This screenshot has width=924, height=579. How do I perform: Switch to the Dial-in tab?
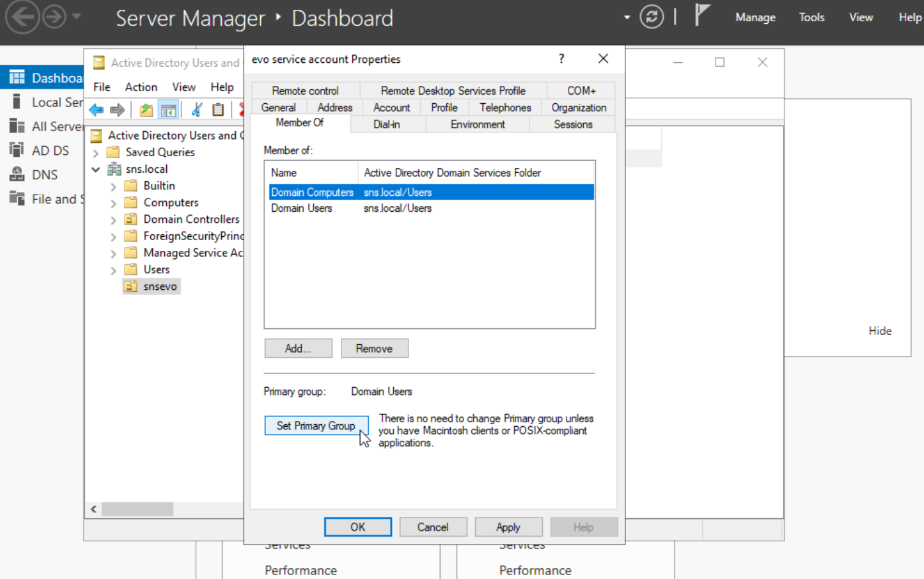(387, 124)
